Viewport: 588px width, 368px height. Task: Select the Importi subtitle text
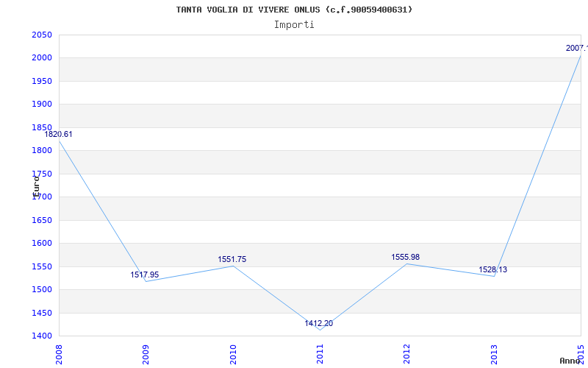(x=294, y=25)
